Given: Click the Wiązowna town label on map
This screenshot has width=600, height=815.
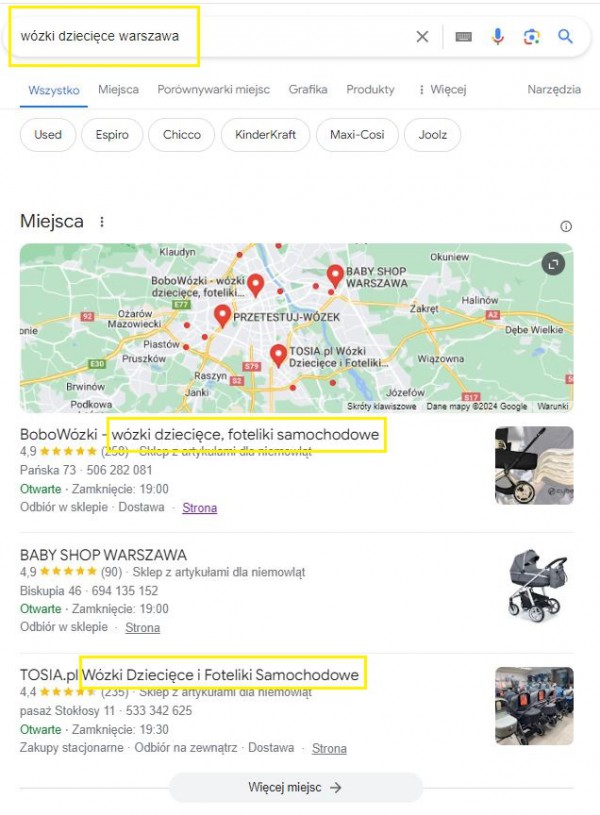Looking at the screenshot, I should point(441,359).
